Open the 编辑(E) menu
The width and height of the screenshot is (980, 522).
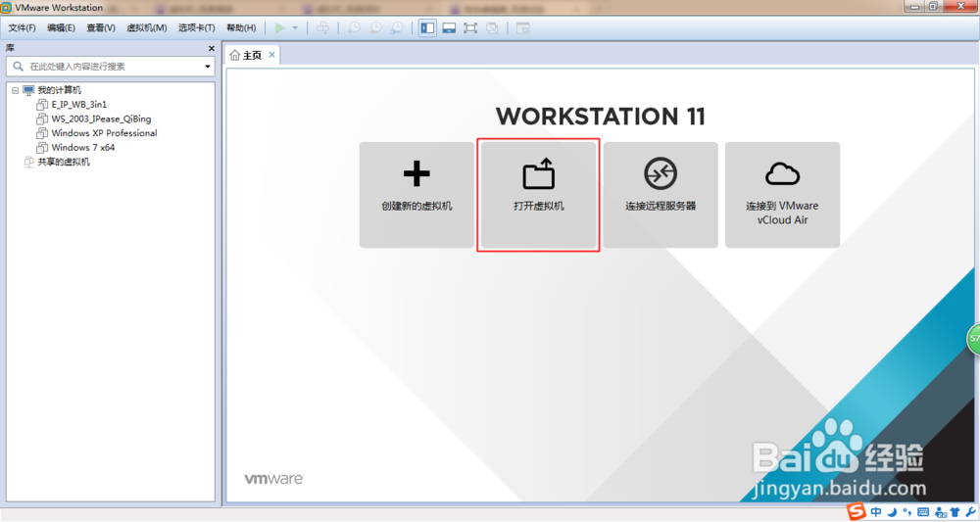click(x=61, y=28)
